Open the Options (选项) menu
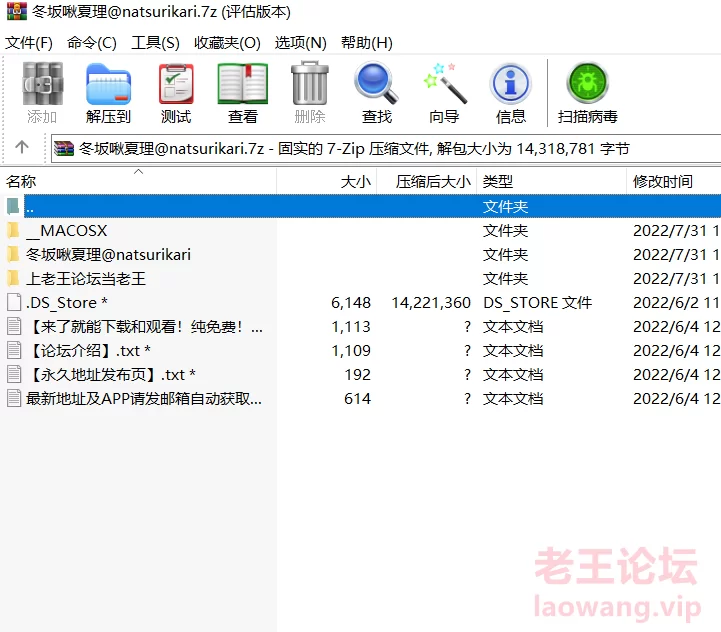Image resolution: width=721 pixels, height=632 pixels. [x=301, y=43]
